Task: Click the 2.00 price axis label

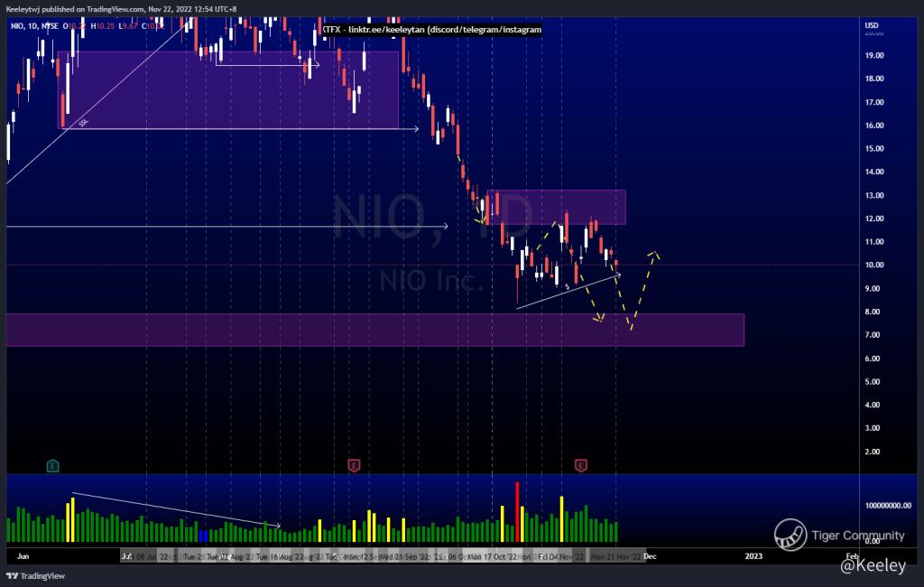Action: (x=873, y=452)
